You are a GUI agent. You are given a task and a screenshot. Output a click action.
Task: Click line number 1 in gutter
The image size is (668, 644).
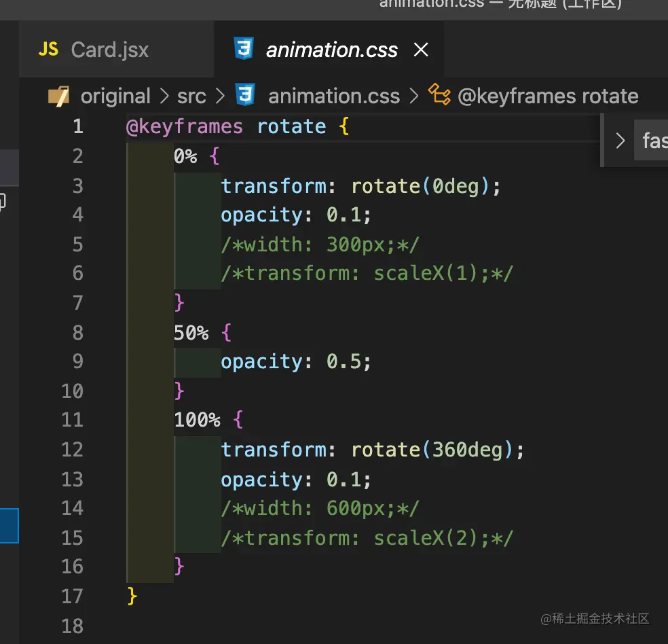[77, 126]
